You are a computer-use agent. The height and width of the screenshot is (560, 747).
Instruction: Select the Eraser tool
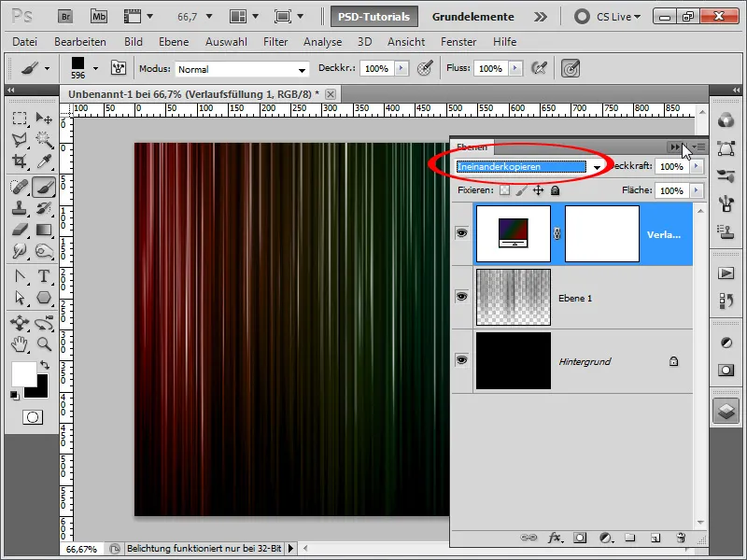[20, 230]
